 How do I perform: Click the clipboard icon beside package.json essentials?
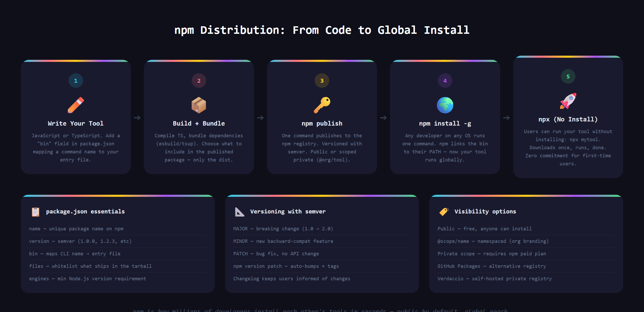(x=36, y=212)
